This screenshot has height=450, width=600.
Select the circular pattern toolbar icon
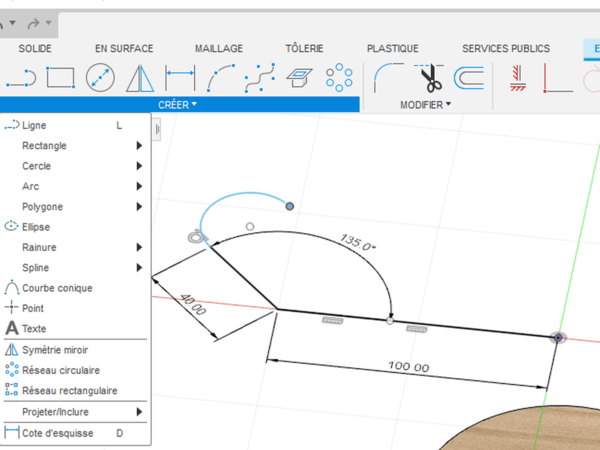coord(340,77)
